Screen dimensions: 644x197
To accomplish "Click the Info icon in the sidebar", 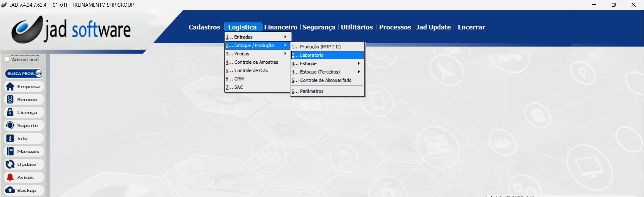I will tap(10, 138).
